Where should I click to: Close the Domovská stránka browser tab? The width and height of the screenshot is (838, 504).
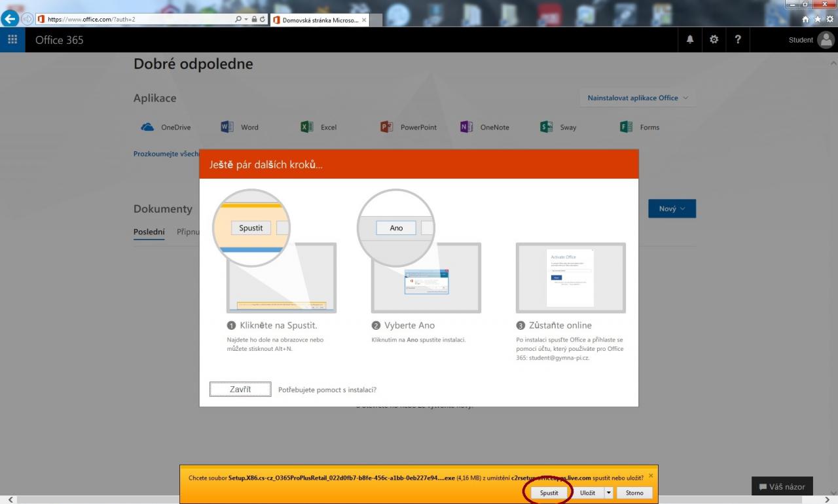(364, 20)
